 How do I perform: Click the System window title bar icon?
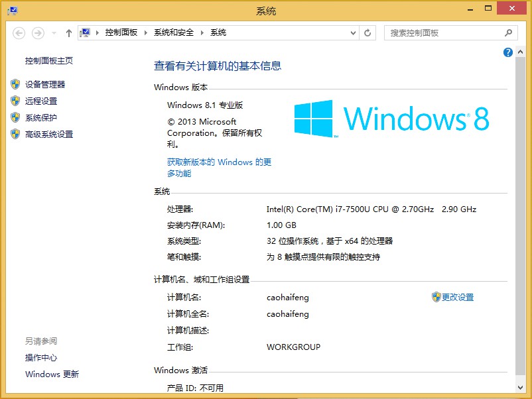13,11
